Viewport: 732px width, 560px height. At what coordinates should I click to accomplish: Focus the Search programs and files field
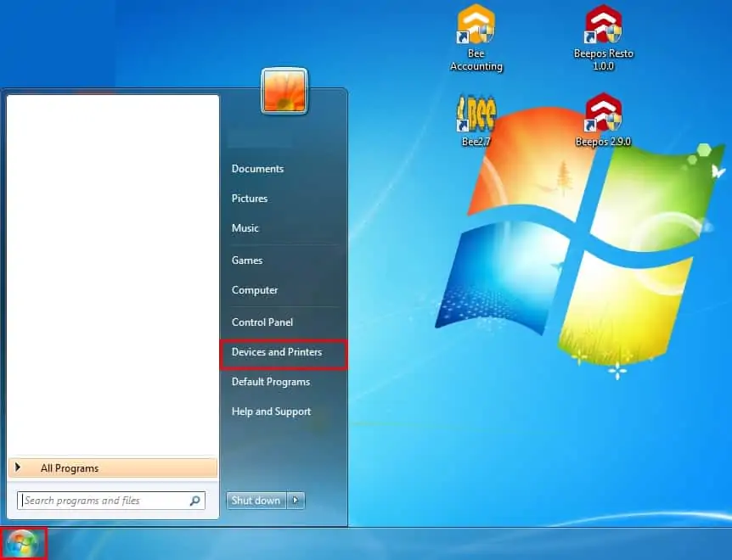click(x=111, y=501)
